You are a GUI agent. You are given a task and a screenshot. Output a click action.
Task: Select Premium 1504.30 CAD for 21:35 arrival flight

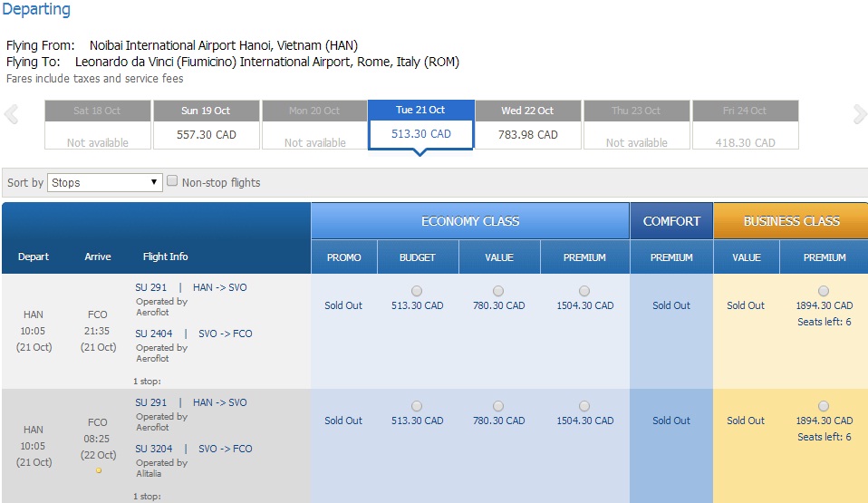[x=584, y=291]
